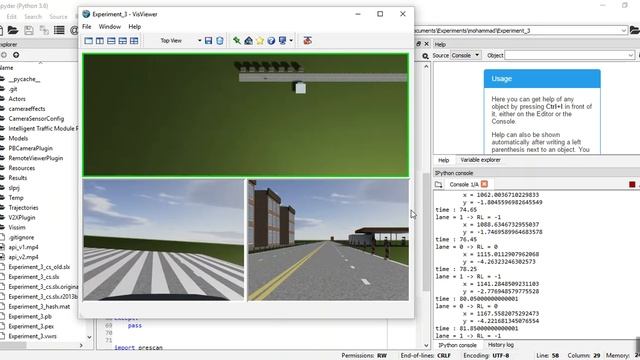640x360 pixels.
Task: Open the Source menu in Spyder
Action: point(58,17)
